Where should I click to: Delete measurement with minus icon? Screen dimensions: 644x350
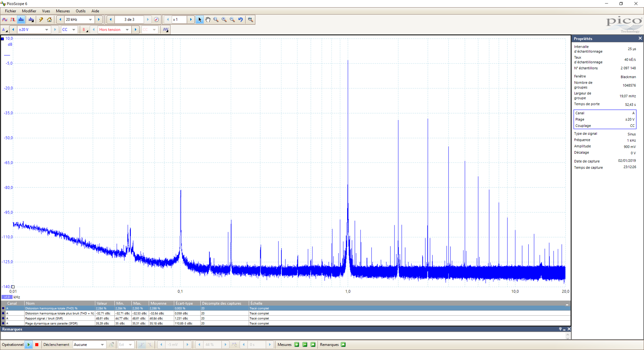point(305,345)
